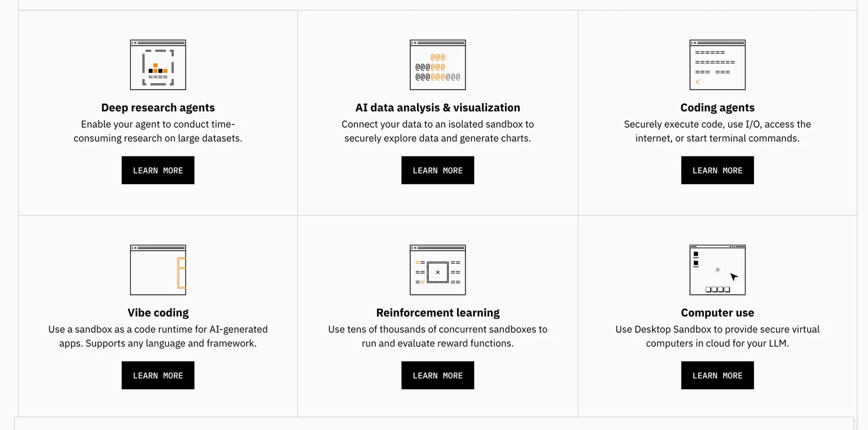The height and width of the screenshot is (430, 868).
Task: Click the "Reinforcement learning" heading text
Action: click(x=438, y=313)
